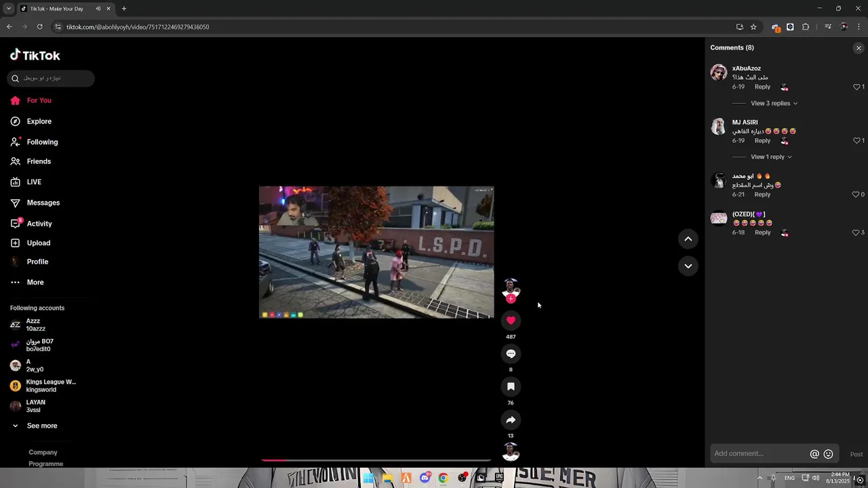The image size is (868, 488).
Task: Go to the previous video with up chevron
Action: pyautogui.click(x=688, y=239)
